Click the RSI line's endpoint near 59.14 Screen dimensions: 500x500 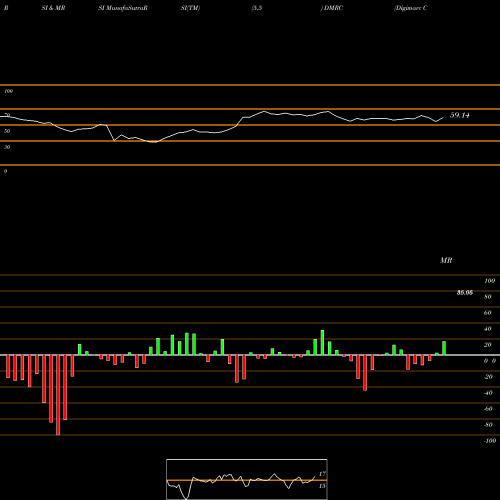click(x=443, y=118)
